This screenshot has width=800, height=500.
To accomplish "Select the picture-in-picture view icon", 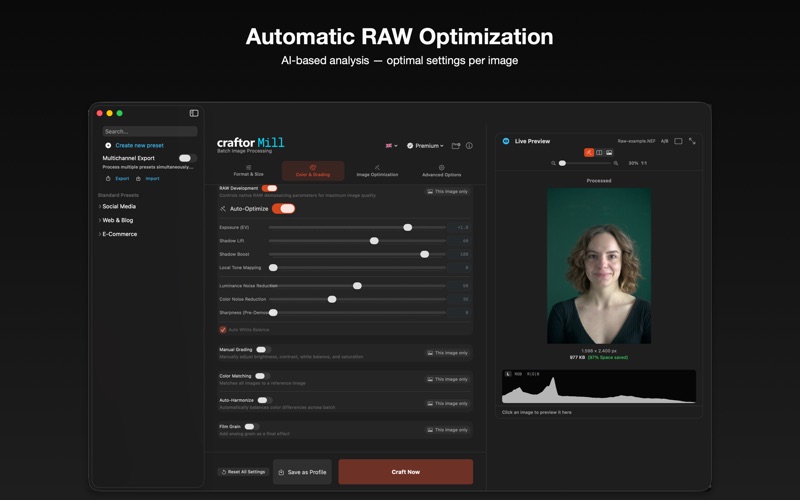I will (x=609, y=153).
